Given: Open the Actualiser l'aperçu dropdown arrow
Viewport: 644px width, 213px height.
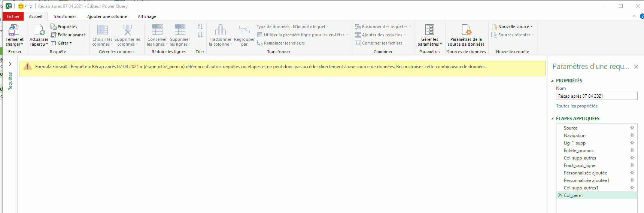Looking at the screenshot, I should (47, 45).
